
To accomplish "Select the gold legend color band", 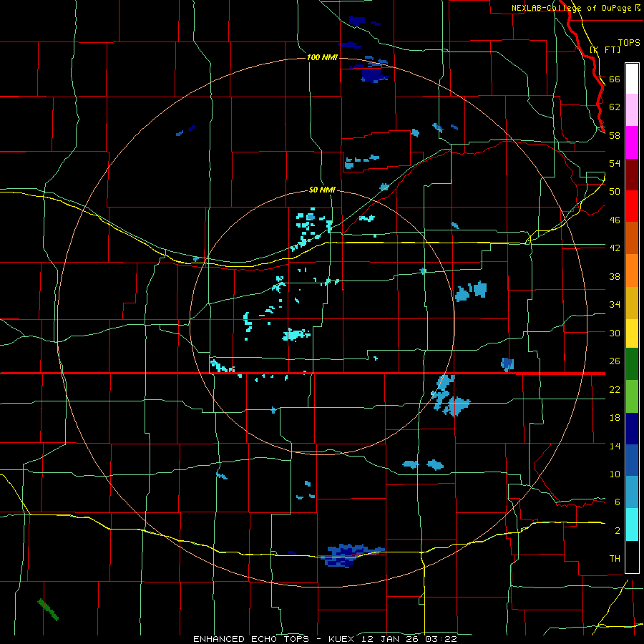I will [632, 303].
